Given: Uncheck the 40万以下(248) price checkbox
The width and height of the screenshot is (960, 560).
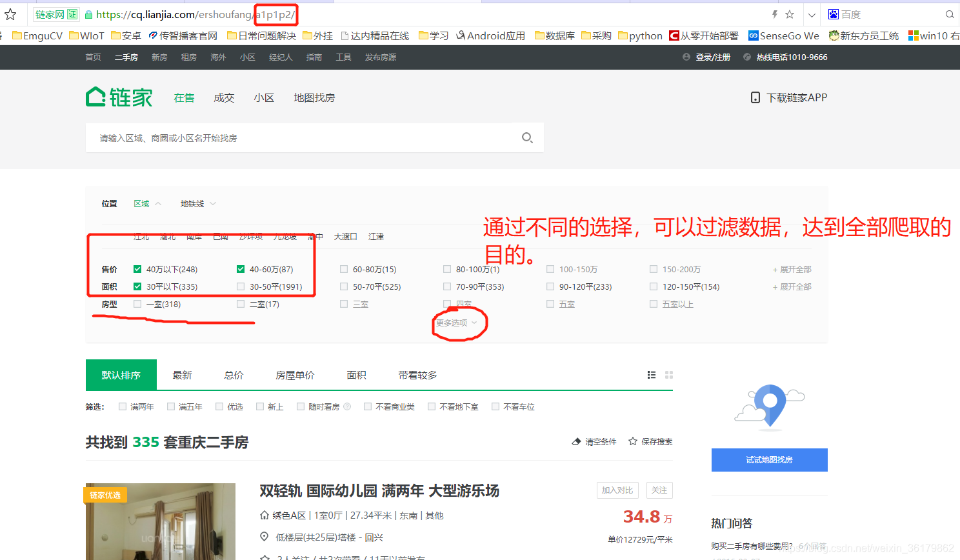Looking at the screenshot, I should coord(137,269).
